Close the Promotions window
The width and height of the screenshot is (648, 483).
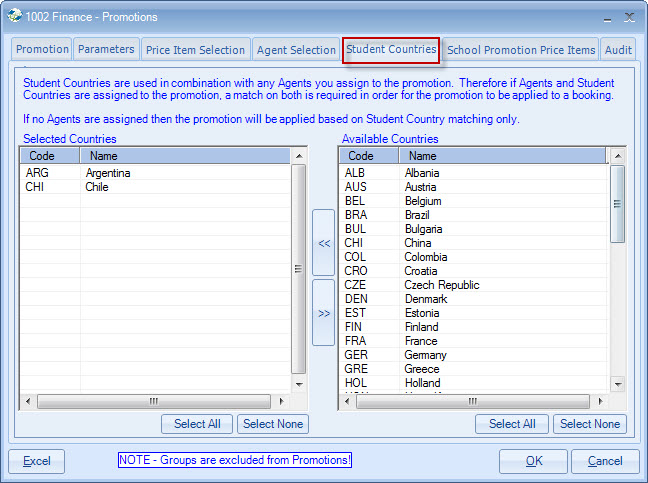(x=629, y=17)
